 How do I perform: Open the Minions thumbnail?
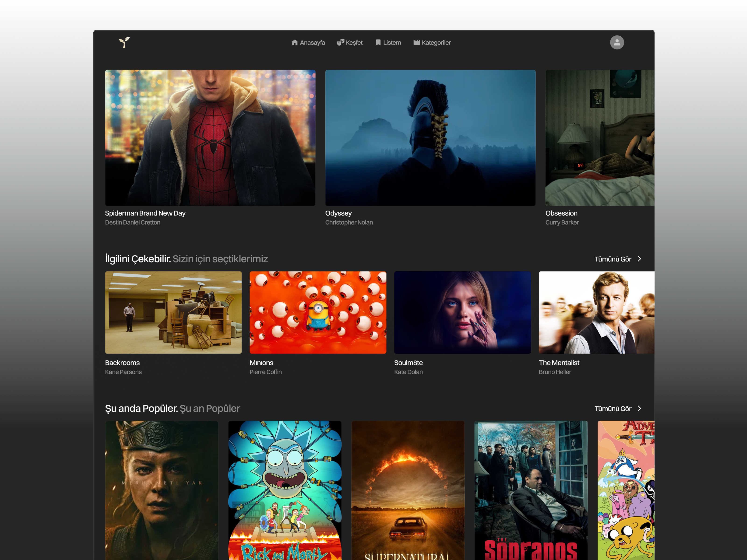[x=318, y=313]
